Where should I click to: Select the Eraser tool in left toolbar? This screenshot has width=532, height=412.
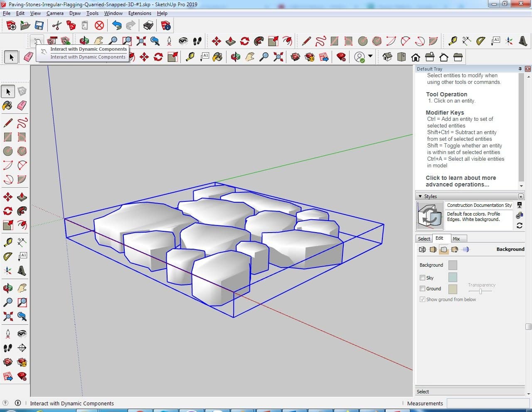coord(22,105)
